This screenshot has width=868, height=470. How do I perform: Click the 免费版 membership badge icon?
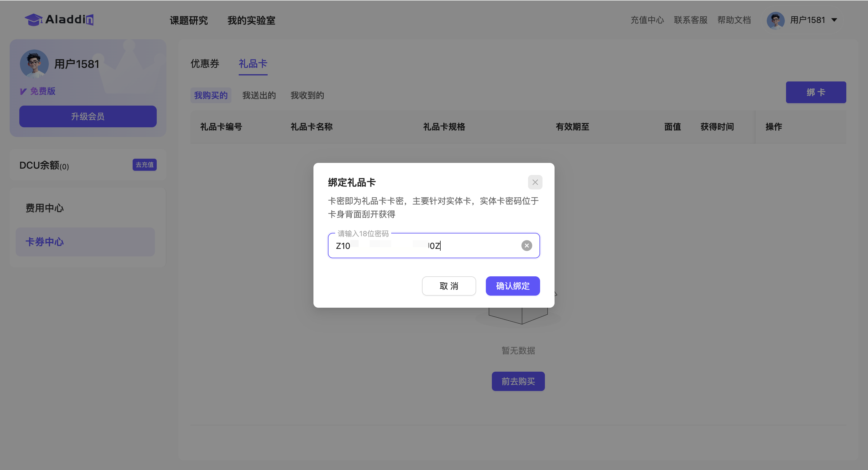coord(23,91)
